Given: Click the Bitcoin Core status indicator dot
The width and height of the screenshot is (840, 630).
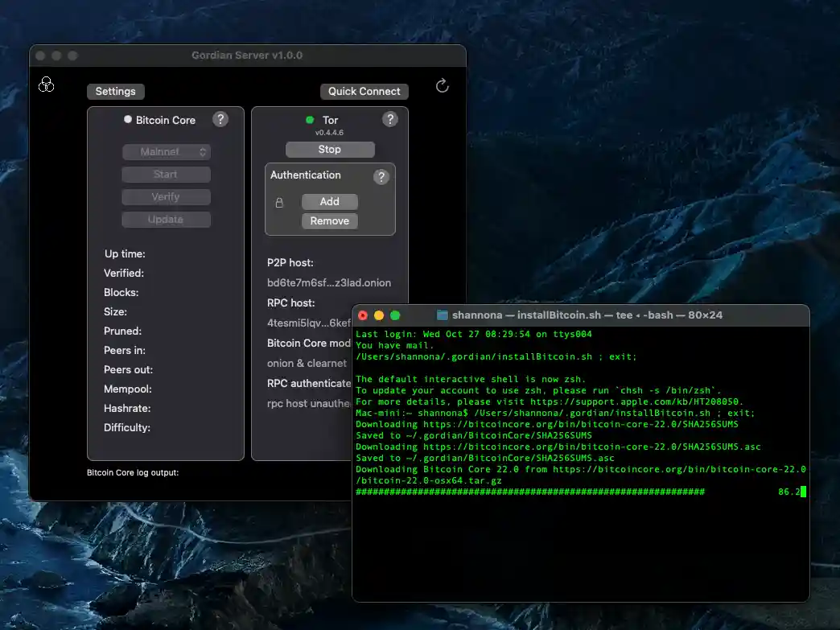Looking at the screenshot, I should click(x=127, y=120).
